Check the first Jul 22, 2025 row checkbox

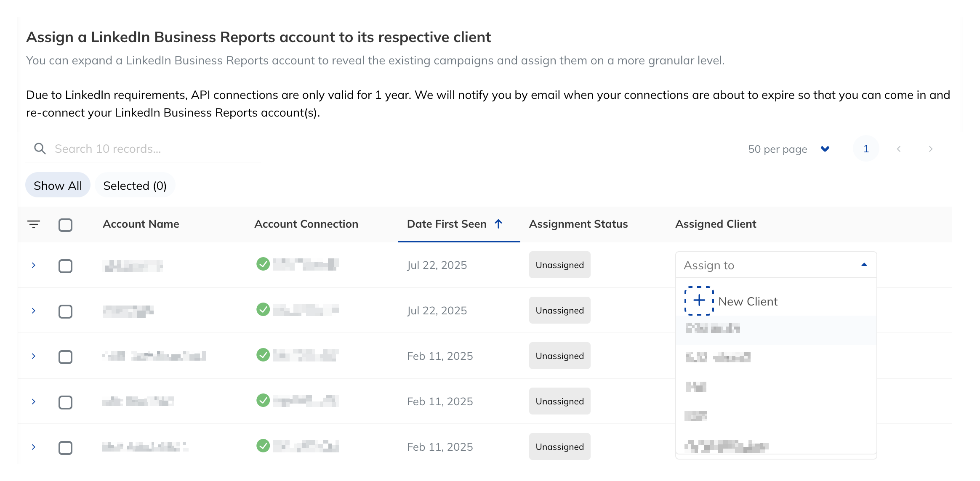pyautogui.click(x=65, y=266)
